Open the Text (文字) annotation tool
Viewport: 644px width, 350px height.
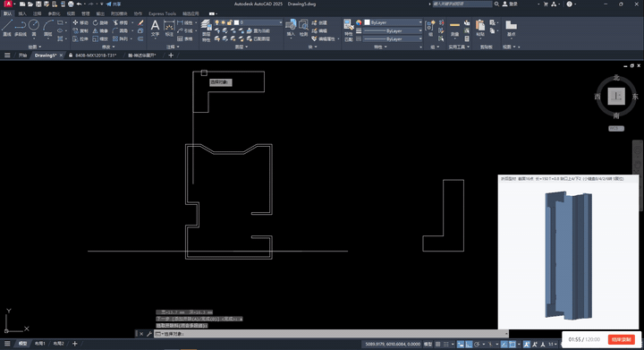pos(155,28)
